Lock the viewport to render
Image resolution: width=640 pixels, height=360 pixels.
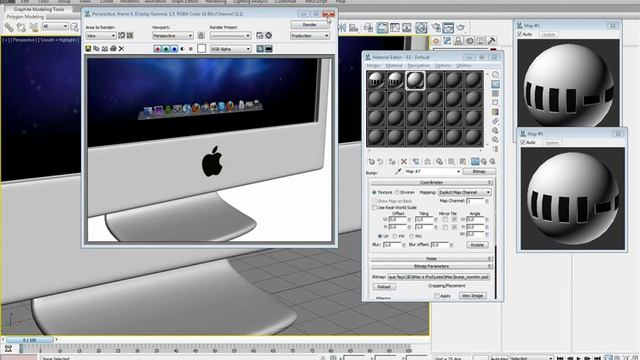point(201,36)
